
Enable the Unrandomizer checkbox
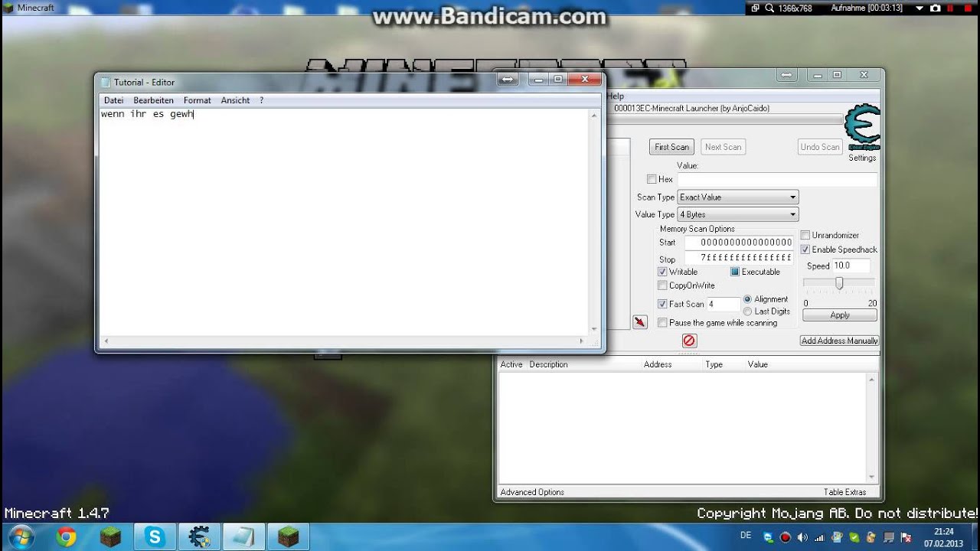tap(805, 235)
